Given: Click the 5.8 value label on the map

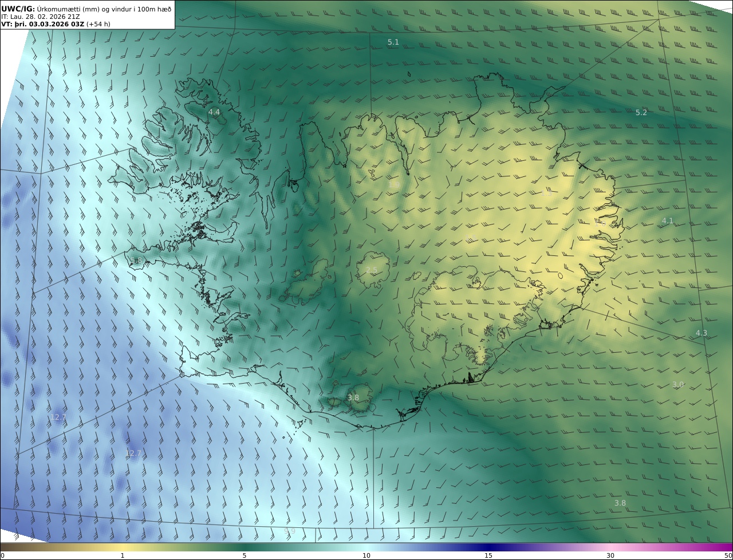Looking at the screenshot, I should click(136, 261).
